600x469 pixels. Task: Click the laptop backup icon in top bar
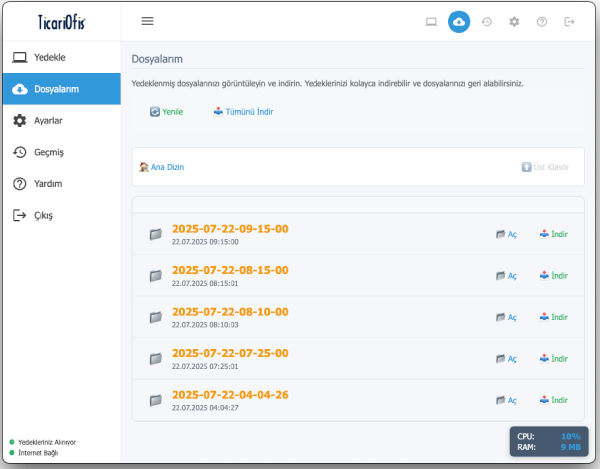click(x=431, y=21)
